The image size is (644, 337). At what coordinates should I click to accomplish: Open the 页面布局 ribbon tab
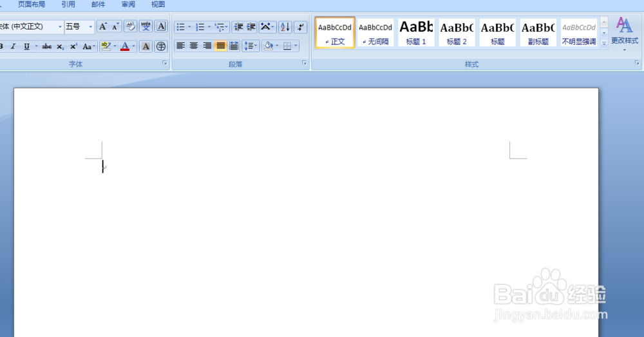32,5
